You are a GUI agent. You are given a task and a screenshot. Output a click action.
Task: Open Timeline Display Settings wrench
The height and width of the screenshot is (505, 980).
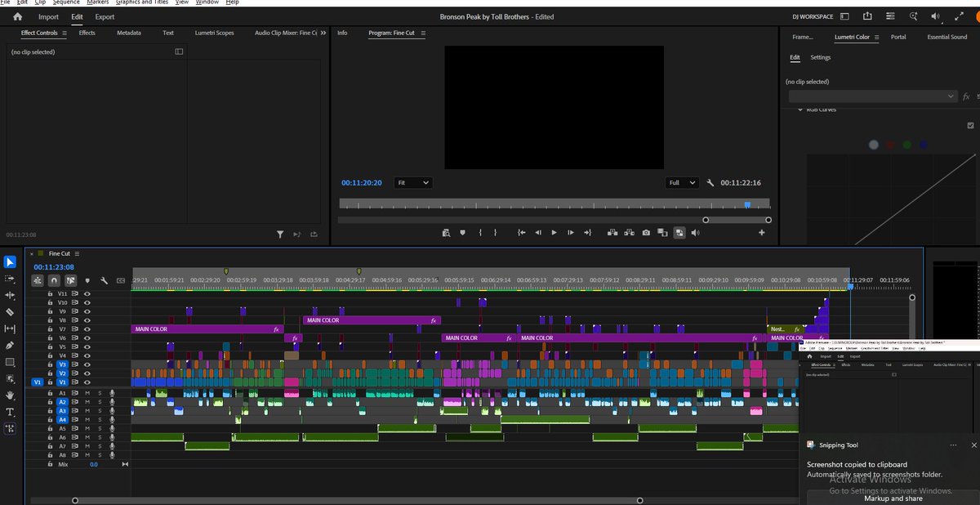(104, 280)
